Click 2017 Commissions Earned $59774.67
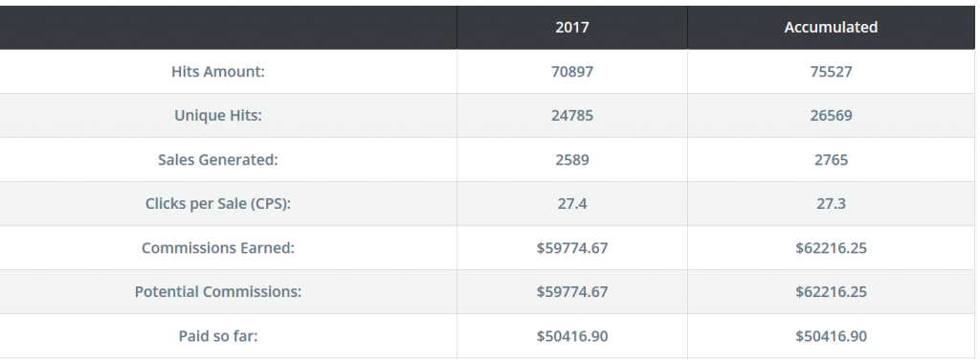980x364 pixels. point(572,248)
